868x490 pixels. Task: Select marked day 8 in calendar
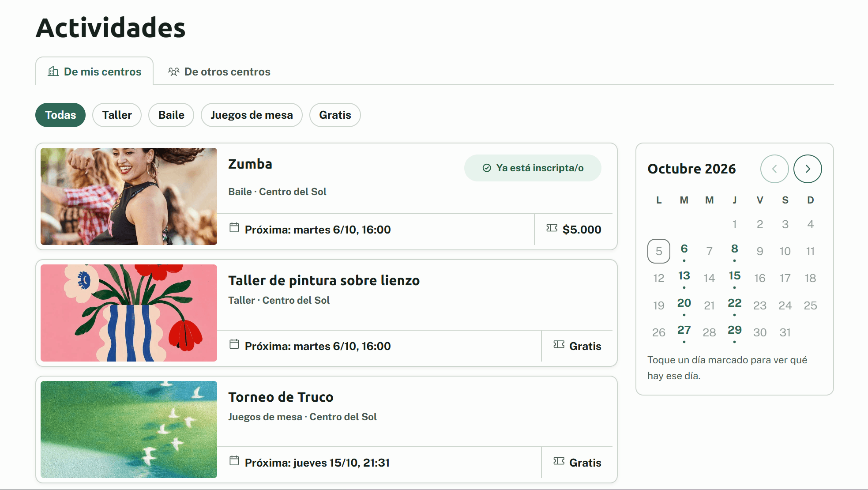pyautogui.click(x=735, y=251)
